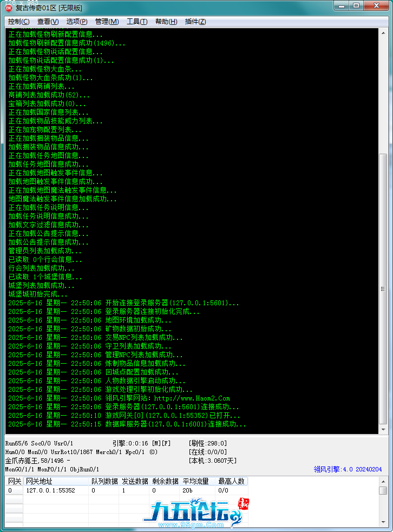The height and width of the screenshot is (532, 393).
Task: Open the 选项(P) menu
Action: pos(77,21)
